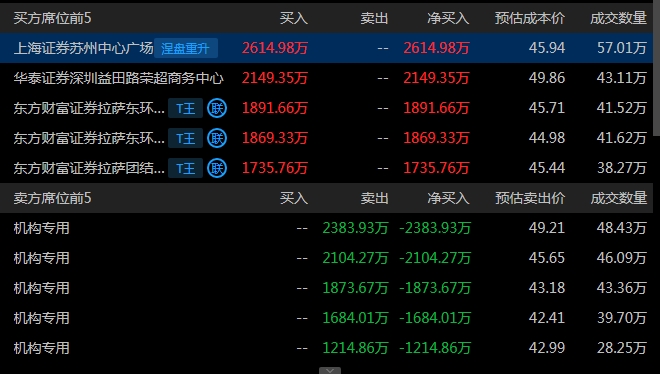The height and width of the screenshot is (374, 660).
Task: Open 东方财富证券拉萨东环 seat with 44.98 cost
Action: [x=89, y=138]
